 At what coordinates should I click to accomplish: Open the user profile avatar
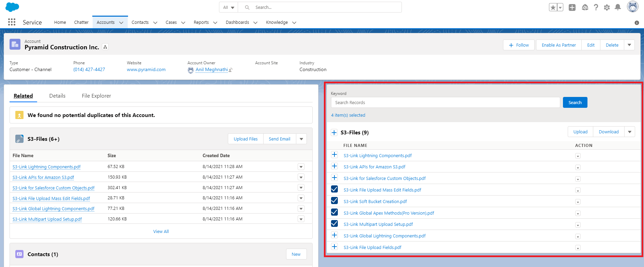tap(633, 7)
